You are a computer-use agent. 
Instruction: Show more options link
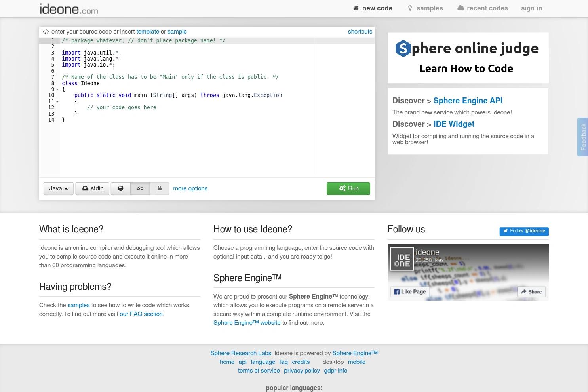(x=190, y=188)
